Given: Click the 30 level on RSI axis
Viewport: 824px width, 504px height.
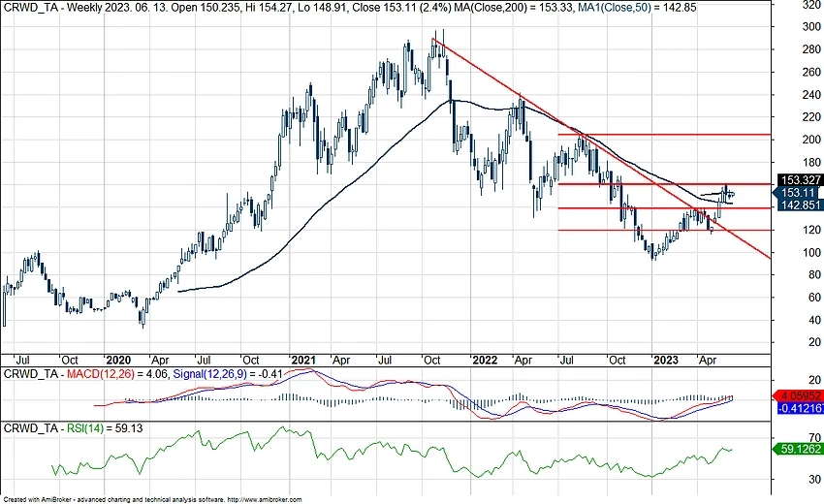Looking at the screenshot, I should pyautogui.click(x=814, y=480).
